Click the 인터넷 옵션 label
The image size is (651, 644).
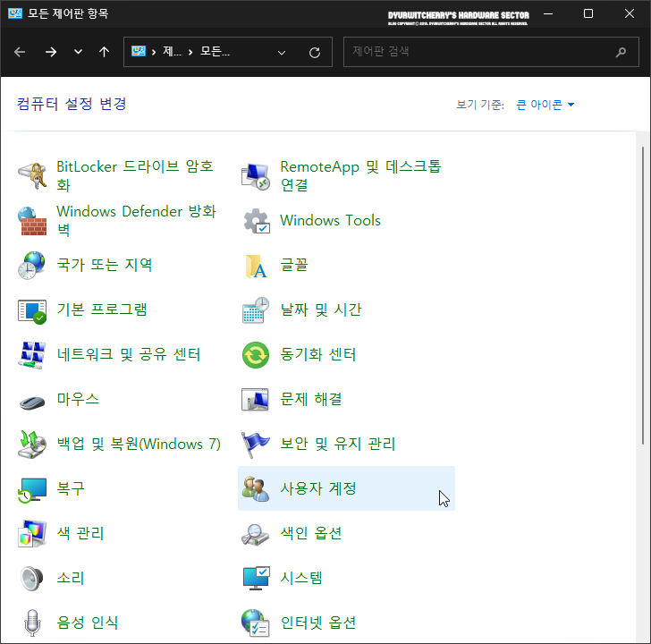(318, 623)
